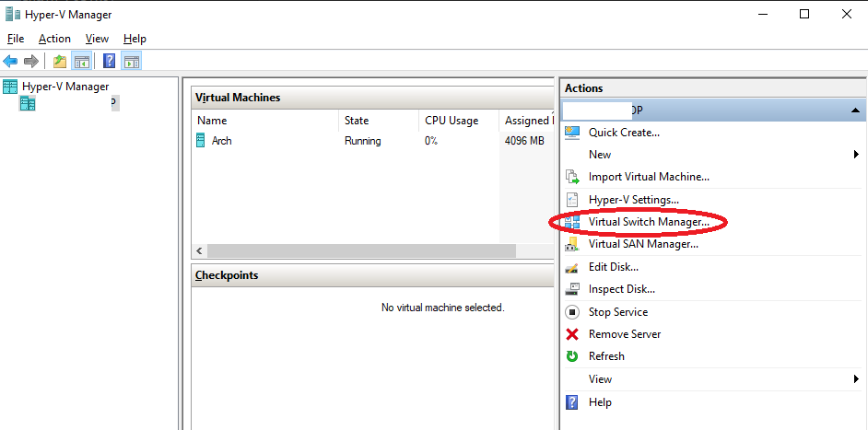The image size is (868, 430).
Task: Click the Refresh action label
Action: 606,356
